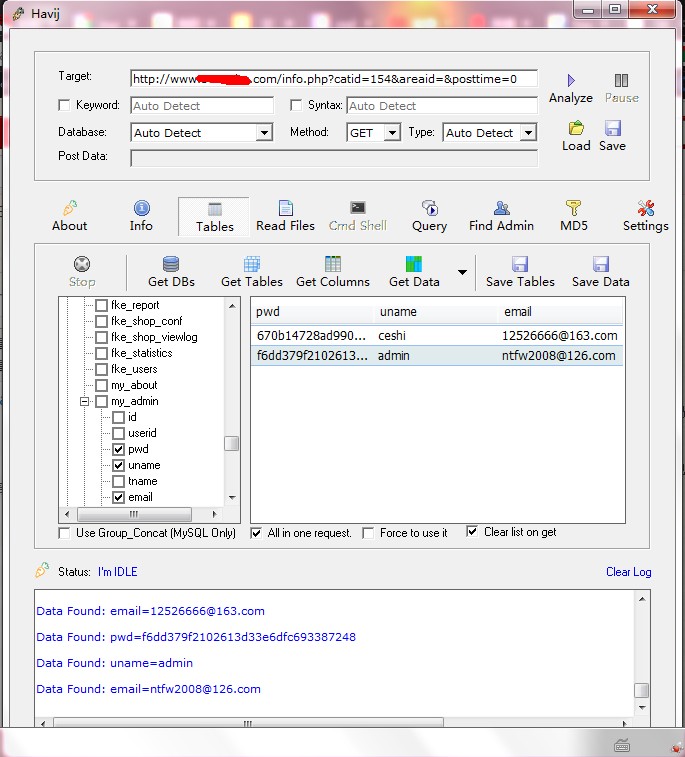Click the Pause icon
Screen dimensions: 685x757
point(621,80)
